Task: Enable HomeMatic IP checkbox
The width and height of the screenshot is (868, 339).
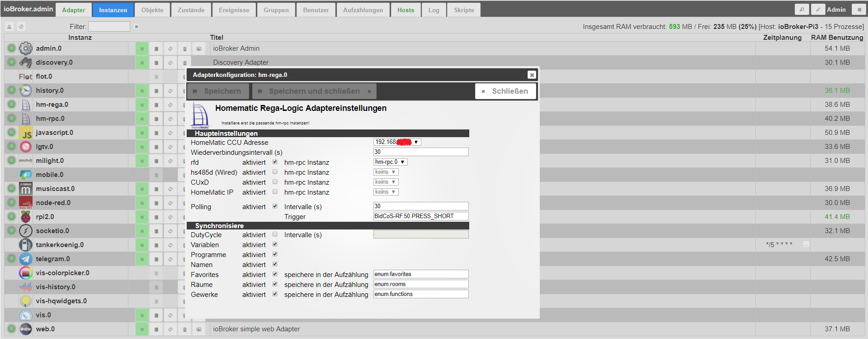Action: [275, 191]
